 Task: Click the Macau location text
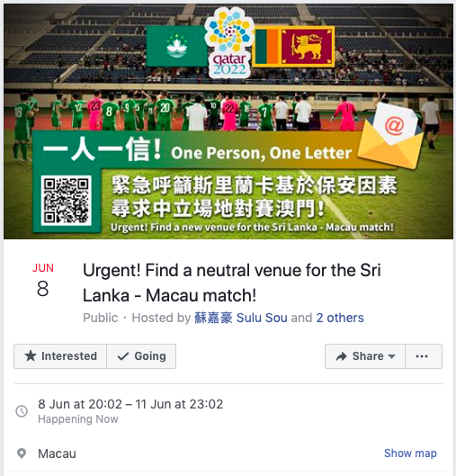point(57,454)
